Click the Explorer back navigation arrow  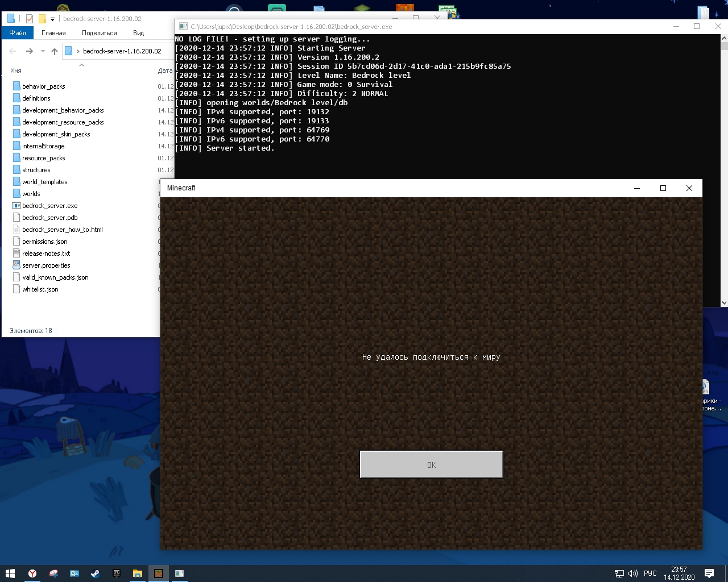click(x=13, y=51)
